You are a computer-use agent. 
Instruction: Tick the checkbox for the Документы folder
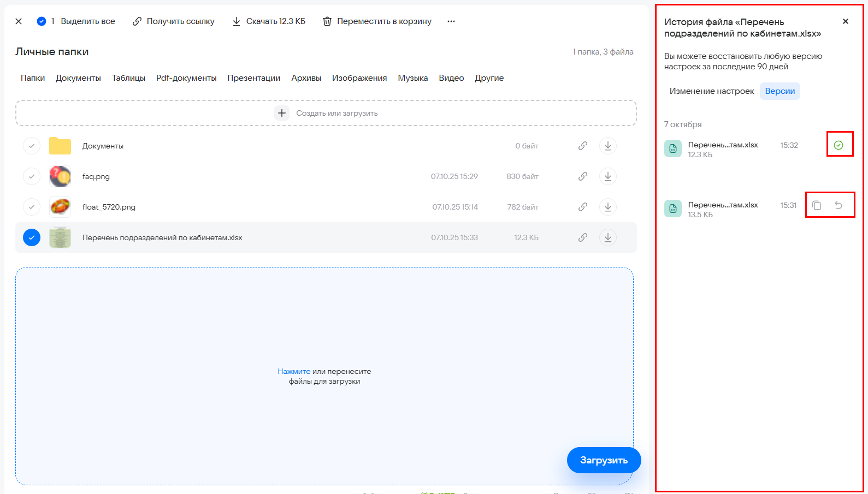32,146
